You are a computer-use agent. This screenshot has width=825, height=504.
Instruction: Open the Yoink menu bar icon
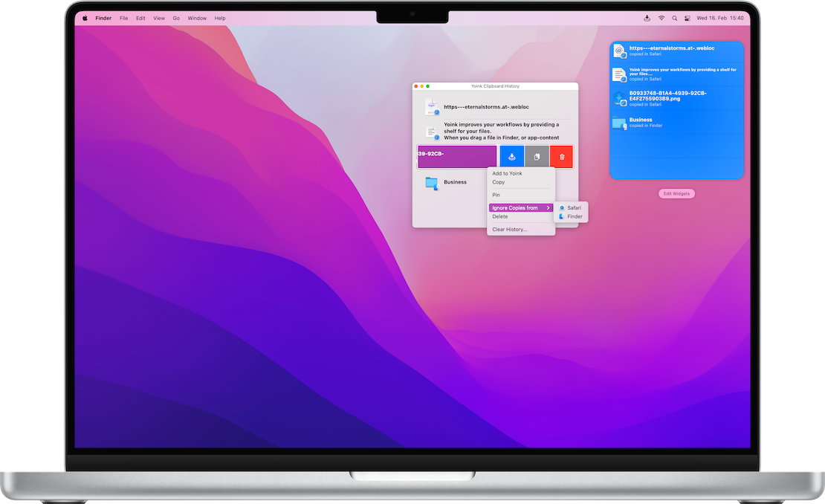(647, 18)
